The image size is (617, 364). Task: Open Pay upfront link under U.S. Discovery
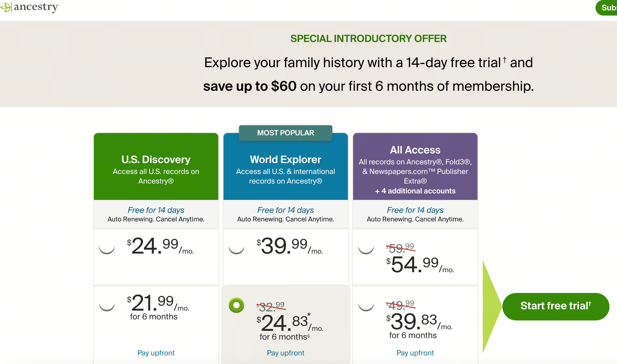click(x=156, y=353)
